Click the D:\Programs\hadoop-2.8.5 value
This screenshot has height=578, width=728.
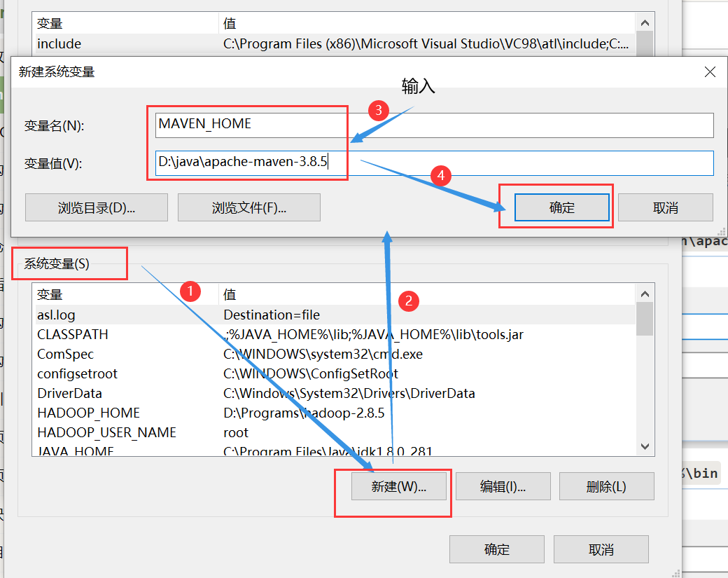pos(304,413)
